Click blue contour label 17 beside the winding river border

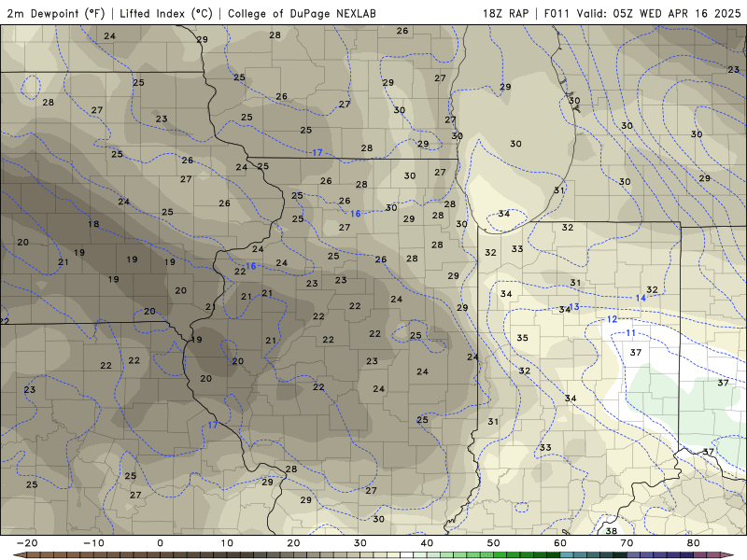tap(213, 425)
